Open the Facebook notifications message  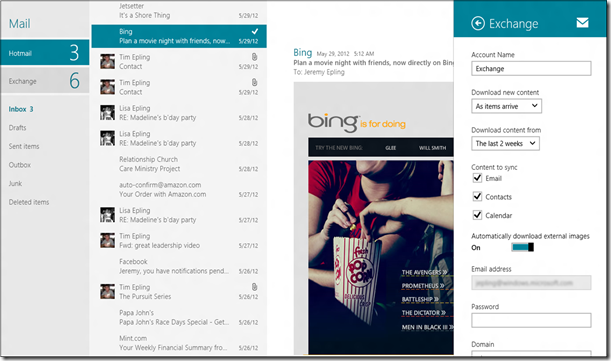pyautogui.click(x=179, y=266)
